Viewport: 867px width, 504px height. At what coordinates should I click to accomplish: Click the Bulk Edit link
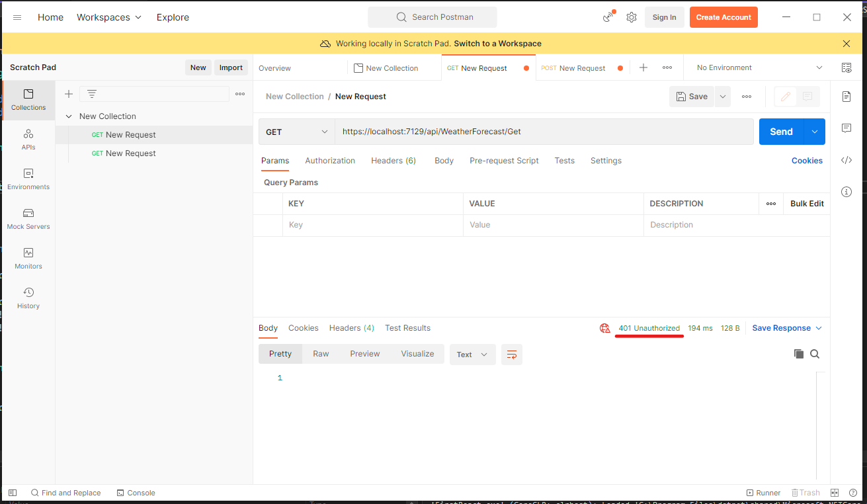(807, 204)
